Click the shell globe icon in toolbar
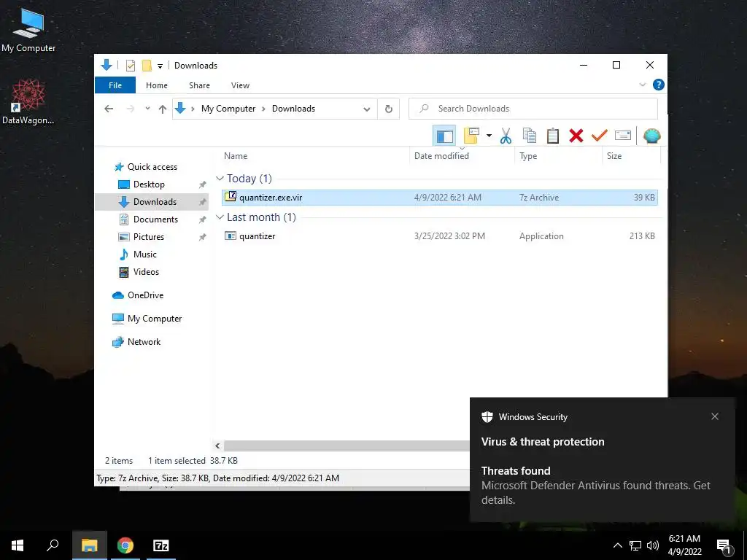This screenshot has width=747, height=560. [651, 136]
